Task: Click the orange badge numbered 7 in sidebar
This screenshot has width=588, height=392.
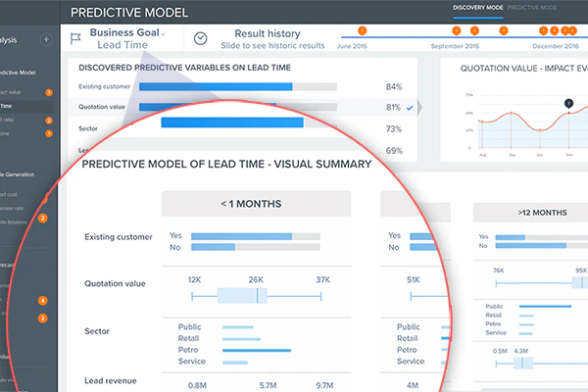Action: coord(49,92)
